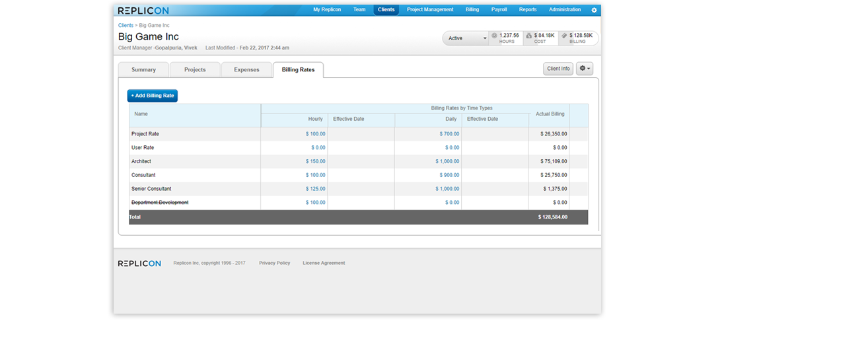The width and height of the screenshot is (868, 348).
Task: Select the User Rate row name
Action: click(x=143, y=148)
